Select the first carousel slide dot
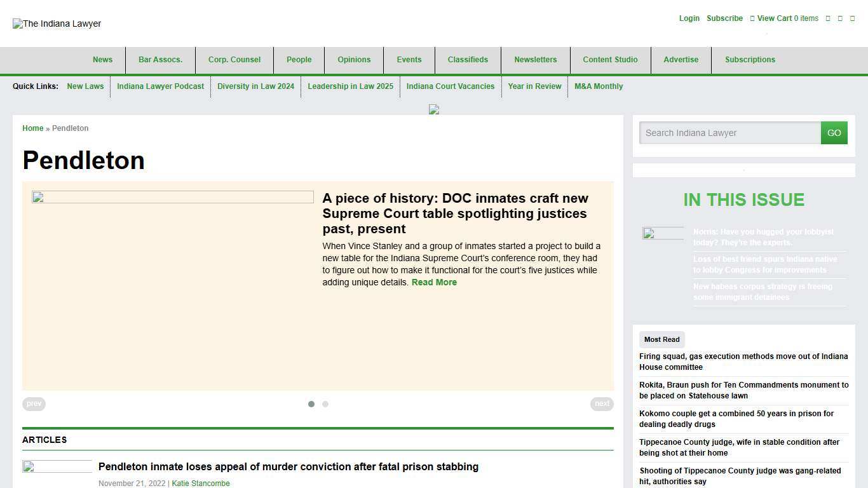Viewport: 868px width, 488px height. (311, 404)
